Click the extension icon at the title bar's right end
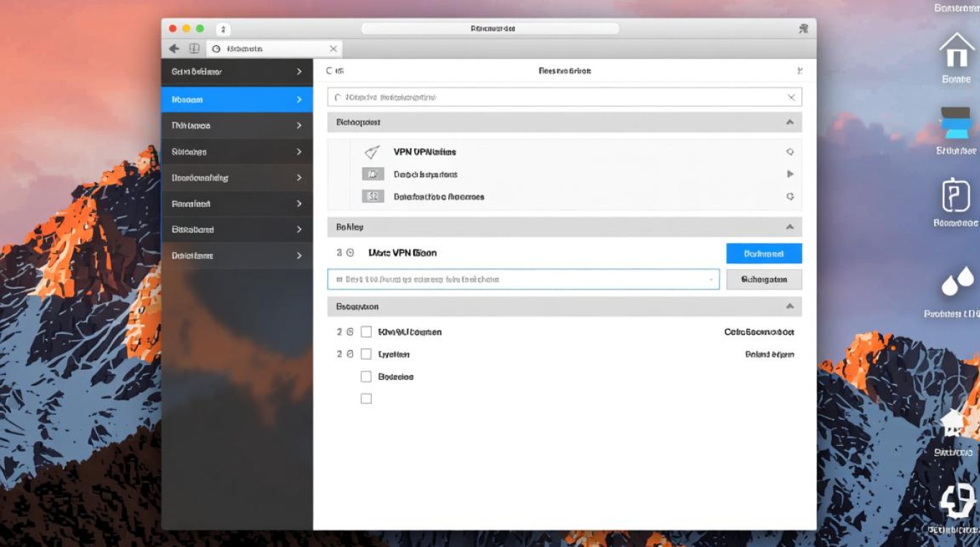This screenshot has width=980, height=547. click(804, 28)
